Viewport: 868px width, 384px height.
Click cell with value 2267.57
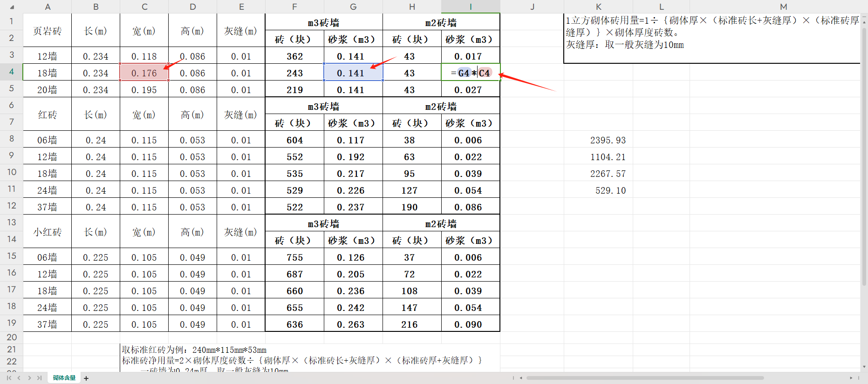599,174
